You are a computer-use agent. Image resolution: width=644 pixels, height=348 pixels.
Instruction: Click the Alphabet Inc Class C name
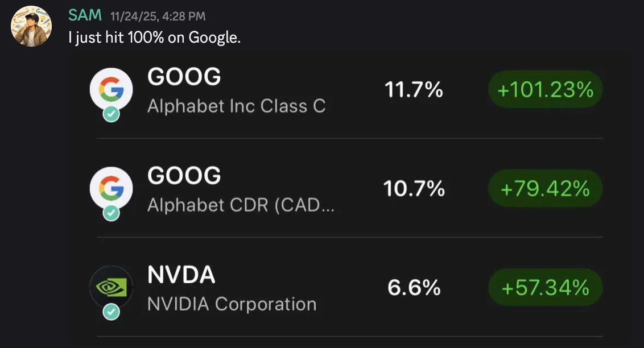[x=237, y=106]
